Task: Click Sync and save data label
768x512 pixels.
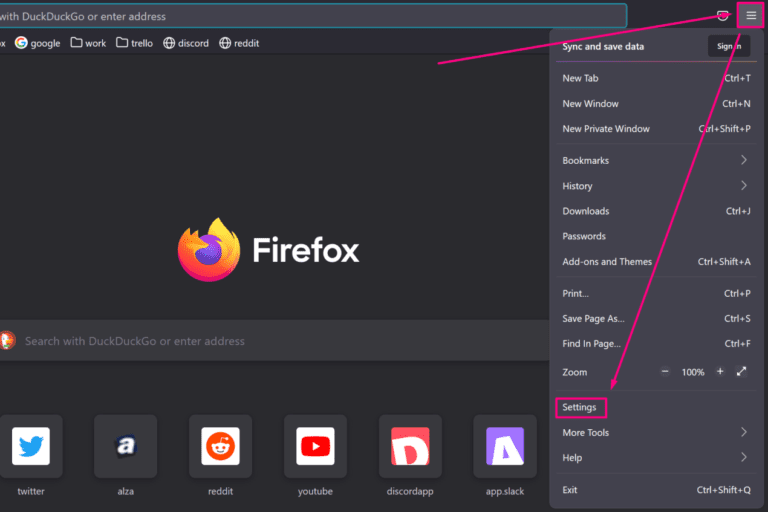Action: (x=603, y=47)
